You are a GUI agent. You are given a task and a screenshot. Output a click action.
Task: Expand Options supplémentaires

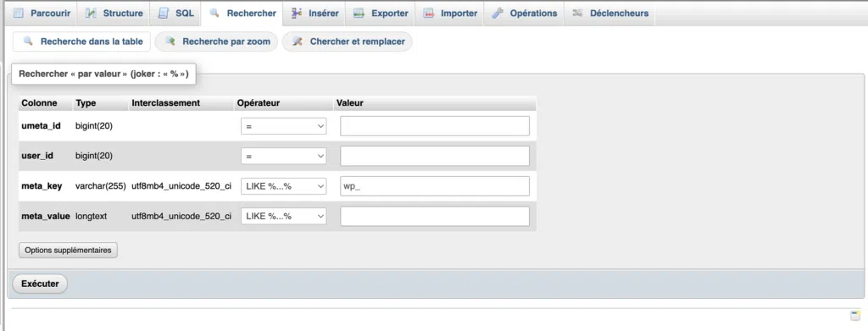(68, 251)
